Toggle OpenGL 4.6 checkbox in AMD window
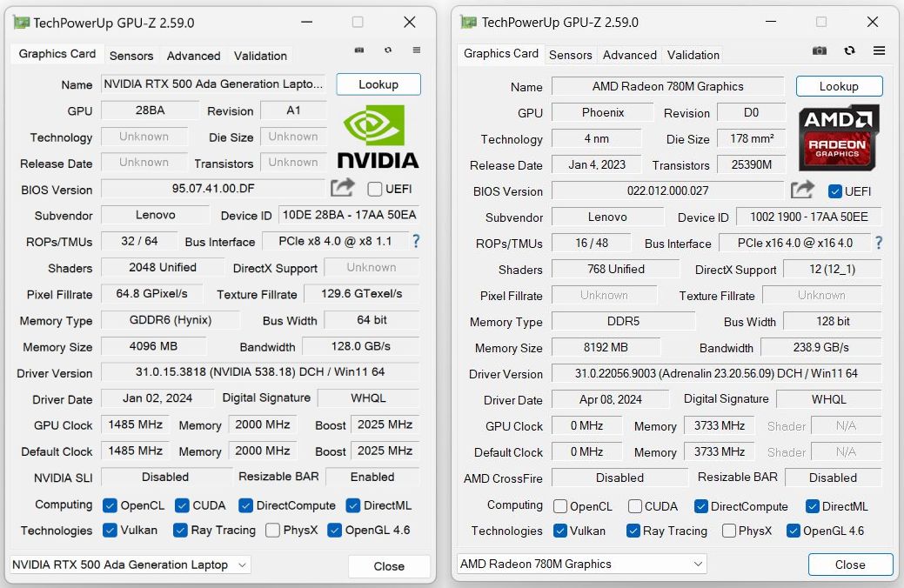This screenshot has width=904, height=588. pyautogui.click(x=794, y=531)
